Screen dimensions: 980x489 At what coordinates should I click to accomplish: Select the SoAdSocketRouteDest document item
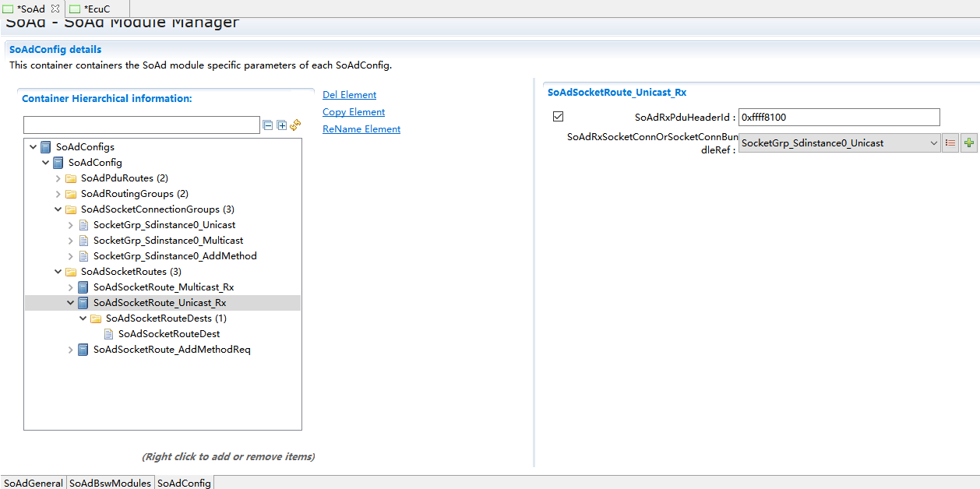(168, 334)
